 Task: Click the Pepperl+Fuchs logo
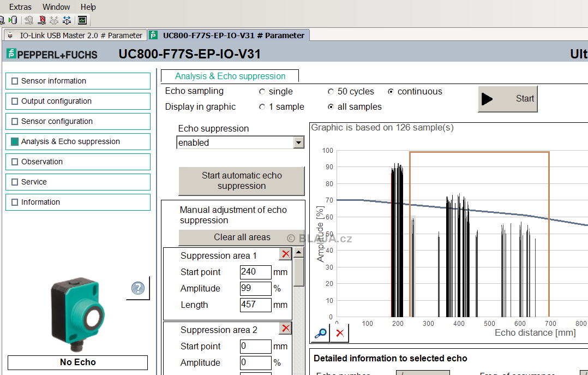[x=52, y=55]
